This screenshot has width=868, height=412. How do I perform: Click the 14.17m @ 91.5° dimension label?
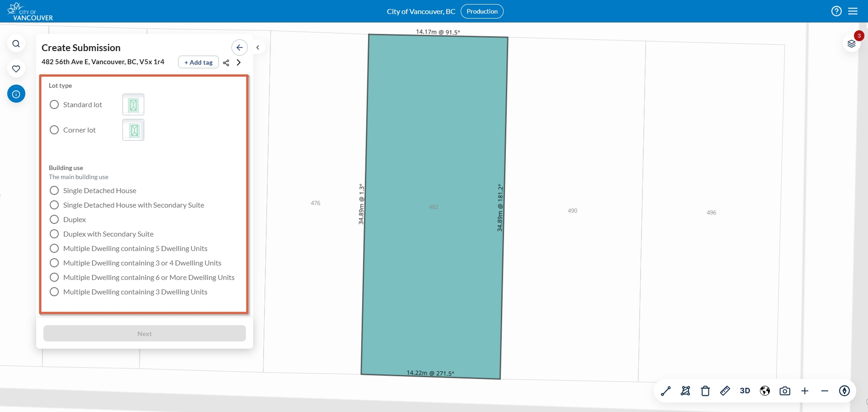[438, 32]
